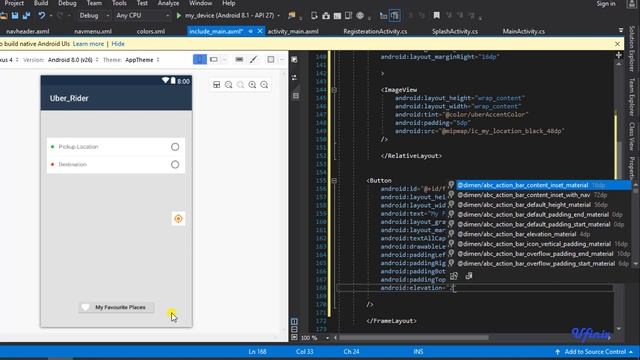Collapse the ImageView code block

pyautogui.click(x=334, y=90)
